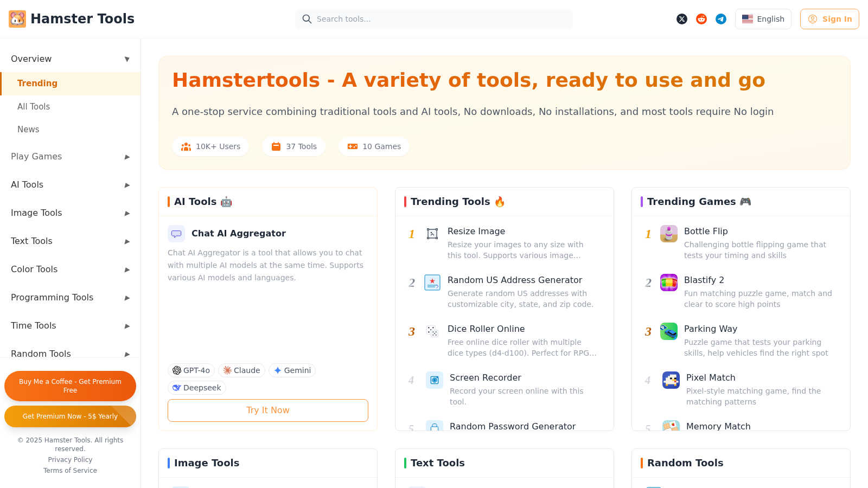Click the user icon in Sign In button
The width and height of the screenshot is (868, 488).
coord(813,19)
